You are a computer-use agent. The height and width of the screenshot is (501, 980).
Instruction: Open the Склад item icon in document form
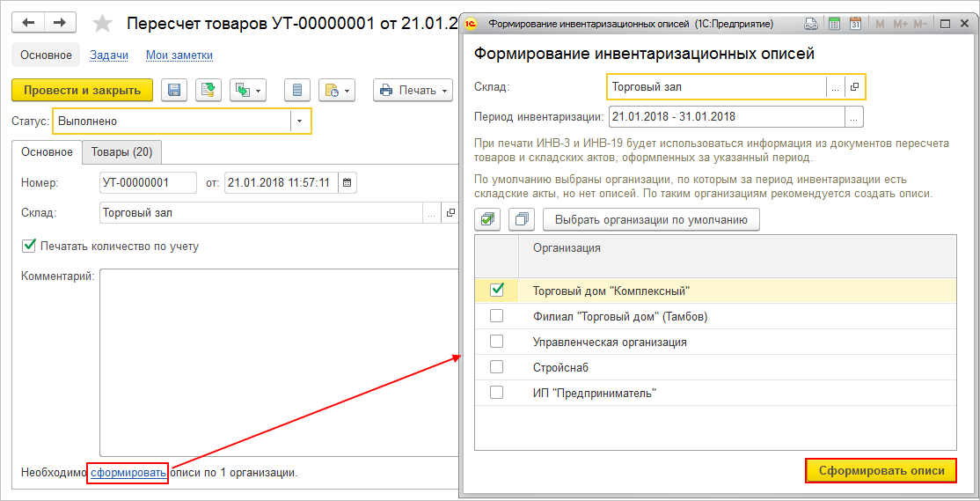450,213
